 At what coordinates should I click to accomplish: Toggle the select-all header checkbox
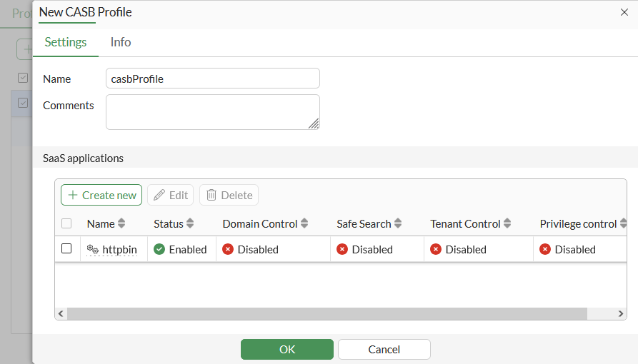[x=66, y=223]
